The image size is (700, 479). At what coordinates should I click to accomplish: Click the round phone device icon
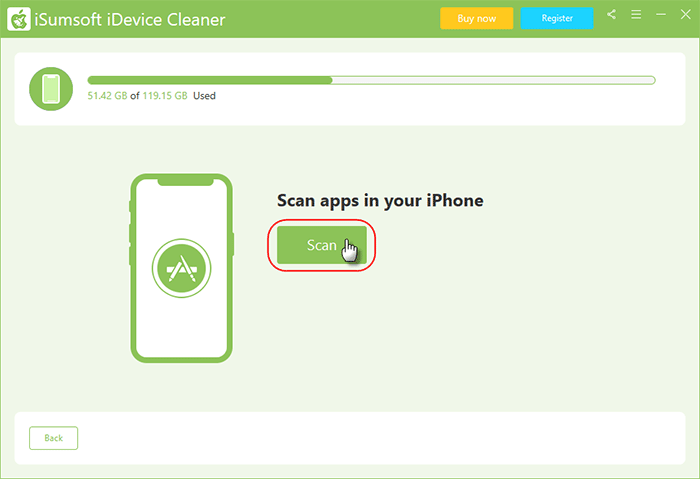(x=51, y=89)
